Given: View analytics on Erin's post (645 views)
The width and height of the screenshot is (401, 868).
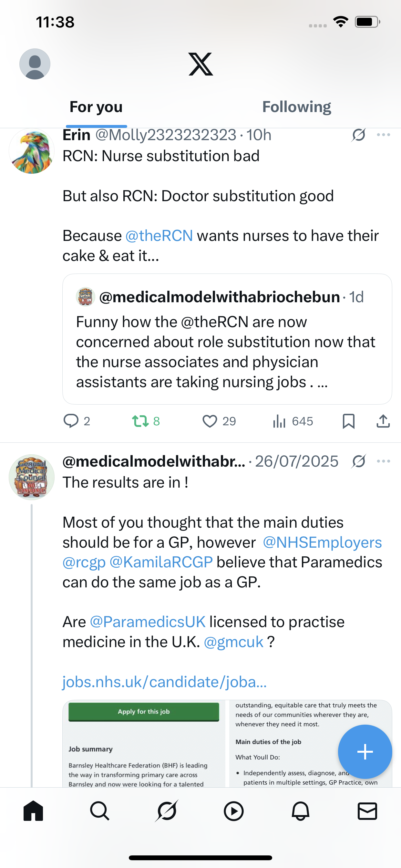Looking at the screenshot, I should [293, 421].
